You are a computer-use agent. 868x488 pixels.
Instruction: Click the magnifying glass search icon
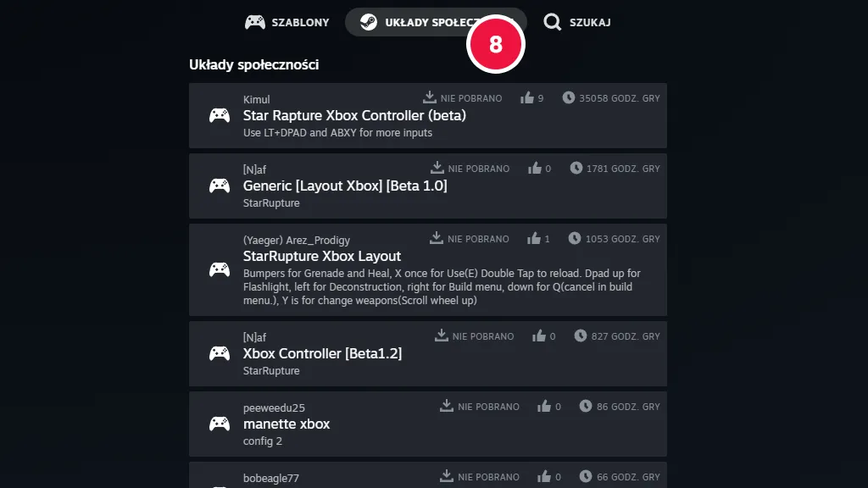click(x=552, y=22)
